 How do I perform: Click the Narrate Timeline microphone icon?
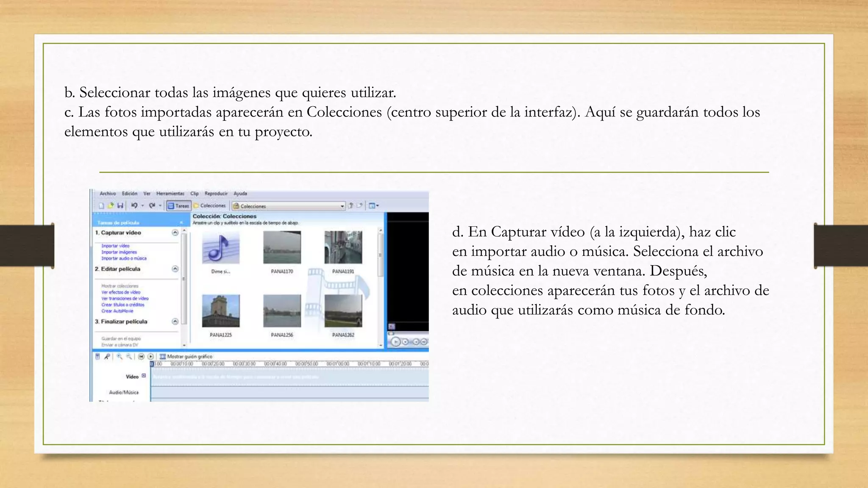coord(107,357)
